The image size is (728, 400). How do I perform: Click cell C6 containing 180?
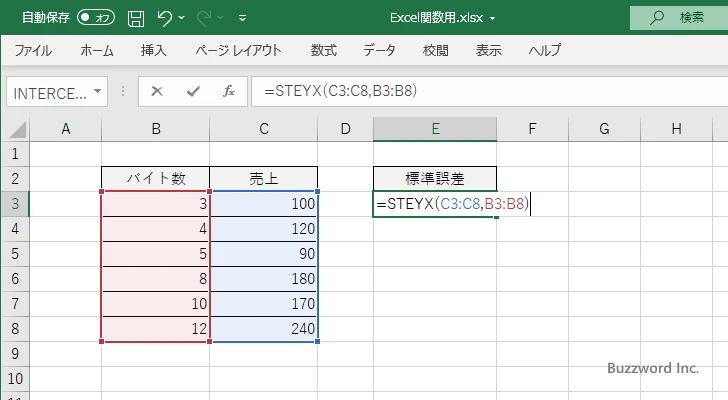point(264,279)
